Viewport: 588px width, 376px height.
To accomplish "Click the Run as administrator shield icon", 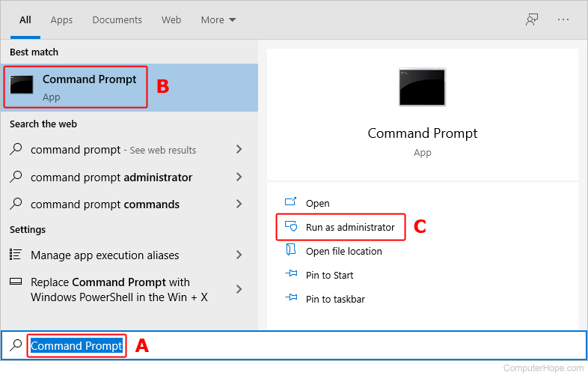I will coord(290,226).
